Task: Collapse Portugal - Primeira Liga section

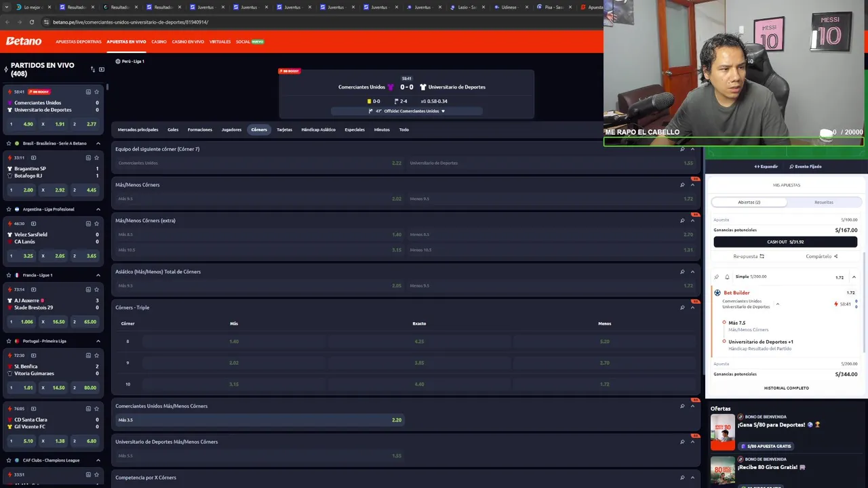Action: [x=98, y=341]
